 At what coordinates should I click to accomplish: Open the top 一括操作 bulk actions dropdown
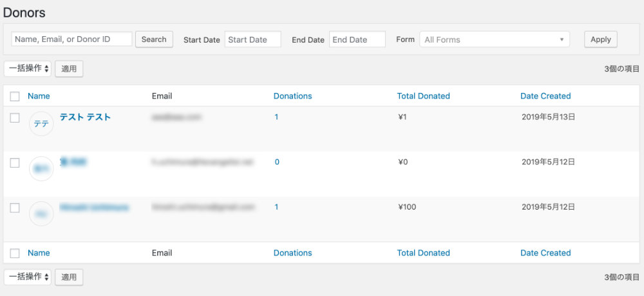click(28, 68)
